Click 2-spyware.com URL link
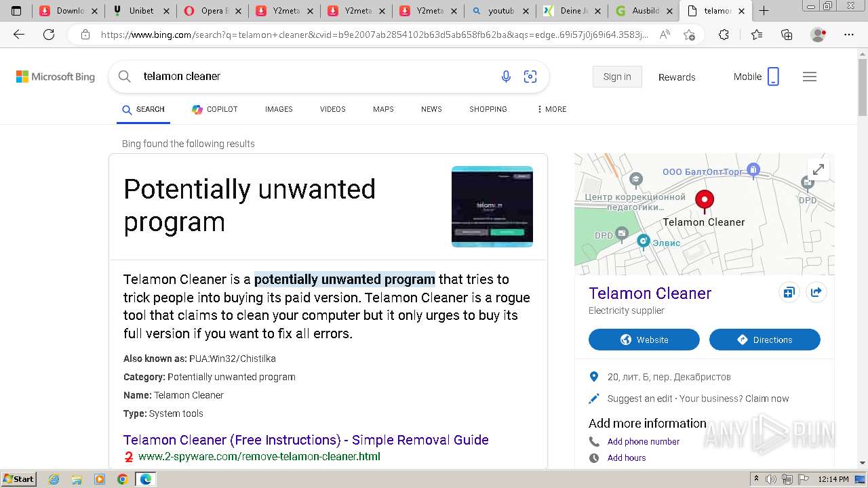Screen dimensions: 868x488 point(259,456)
